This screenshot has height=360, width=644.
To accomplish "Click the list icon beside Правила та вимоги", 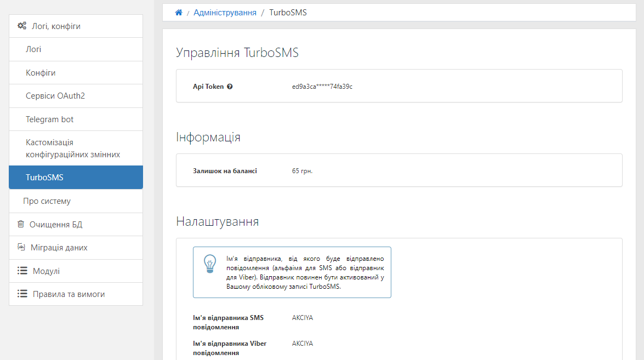I will (x=22, y=294).
